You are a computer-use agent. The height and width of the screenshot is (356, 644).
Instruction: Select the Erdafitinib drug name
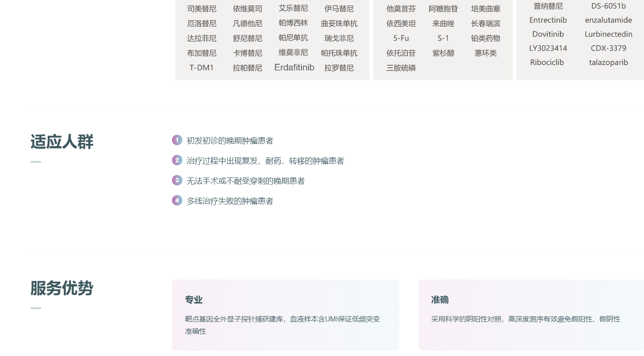[294, 67]
